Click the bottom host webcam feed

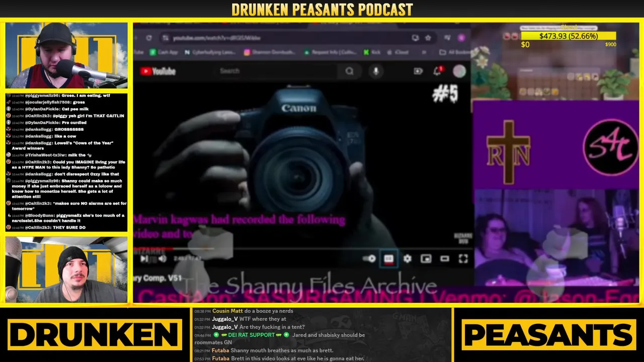pyautogui.click(x=66, y=270)
